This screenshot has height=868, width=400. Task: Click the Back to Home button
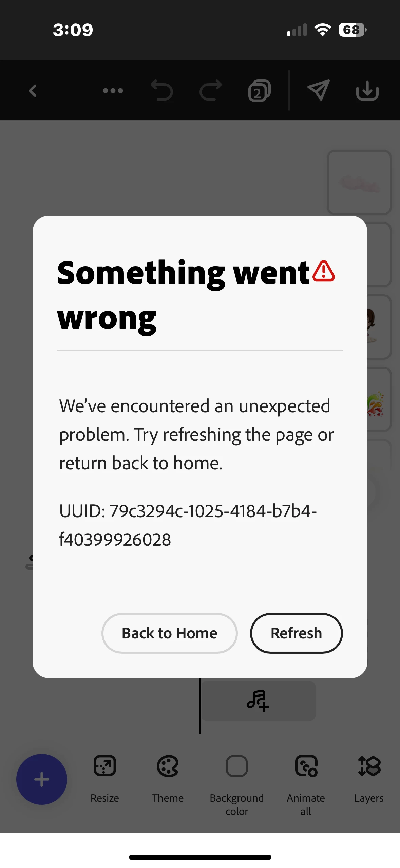[x=170, y=633]
